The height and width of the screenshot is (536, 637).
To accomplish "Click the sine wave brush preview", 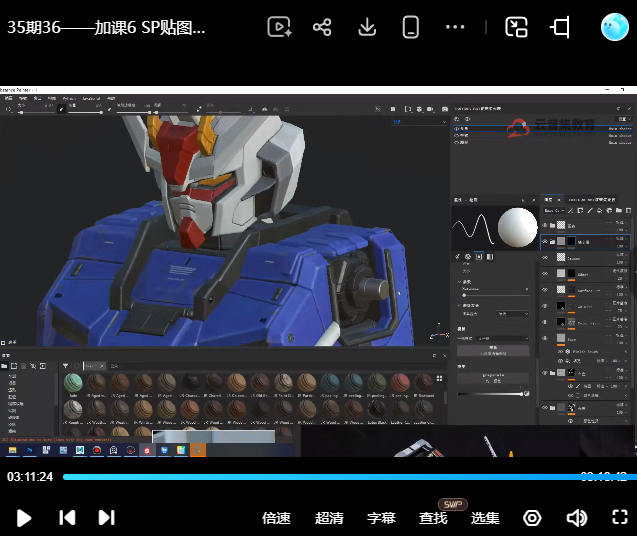I will [x=473, y=228].
